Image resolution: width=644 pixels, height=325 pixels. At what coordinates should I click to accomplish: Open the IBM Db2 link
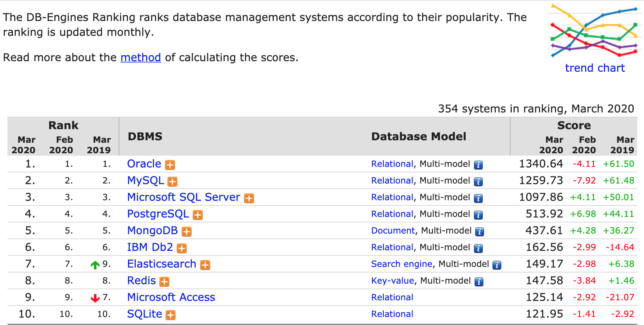(150, 247)
